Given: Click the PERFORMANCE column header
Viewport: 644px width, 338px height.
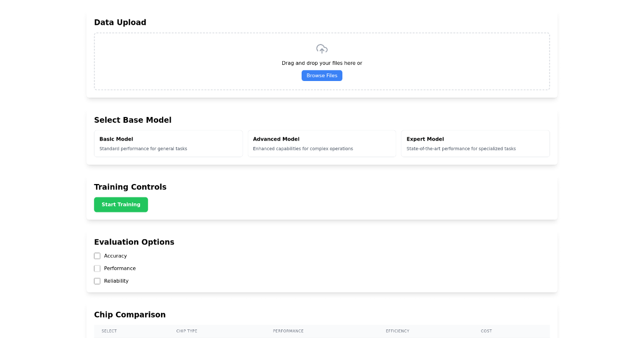Looking at the screenshot, I should click(288, 331).
